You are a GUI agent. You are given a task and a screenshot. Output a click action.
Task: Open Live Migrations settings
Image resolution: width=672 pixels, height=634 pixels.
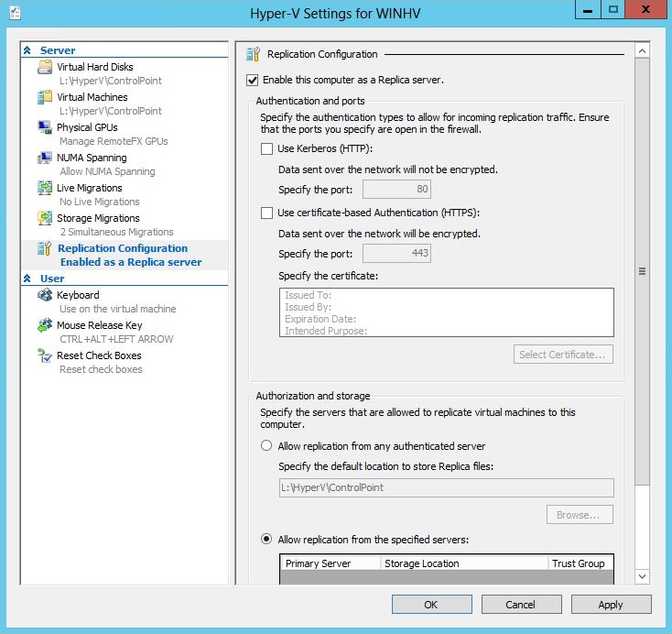[90, 188]
